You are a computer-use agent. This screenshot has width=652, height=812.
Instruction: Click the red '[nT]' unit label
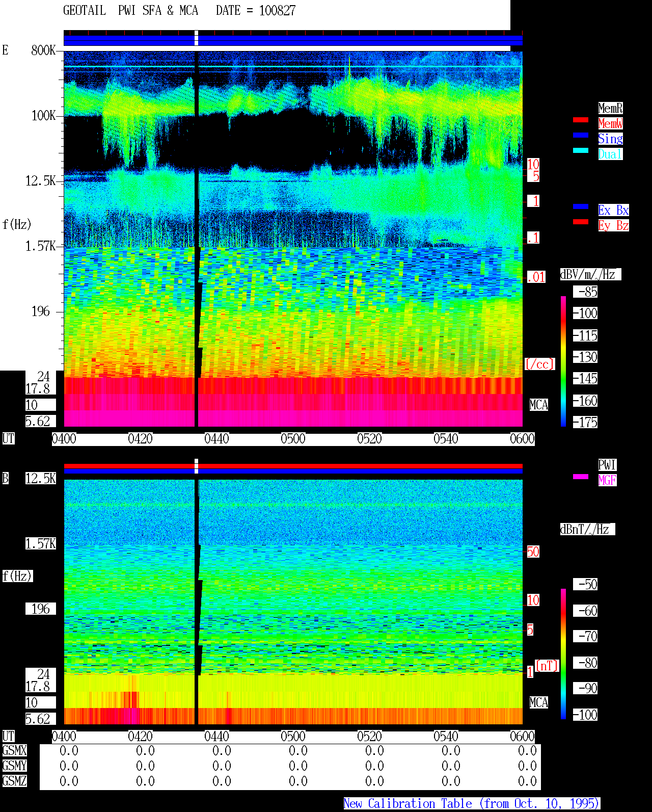point(547,666)
